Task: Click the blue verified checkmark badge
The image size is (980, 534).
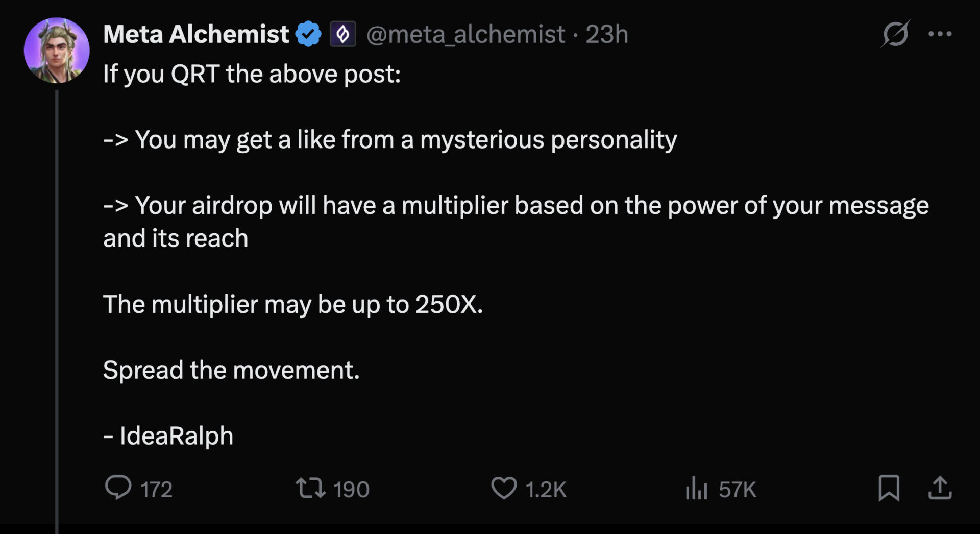Action: point(308,34)
